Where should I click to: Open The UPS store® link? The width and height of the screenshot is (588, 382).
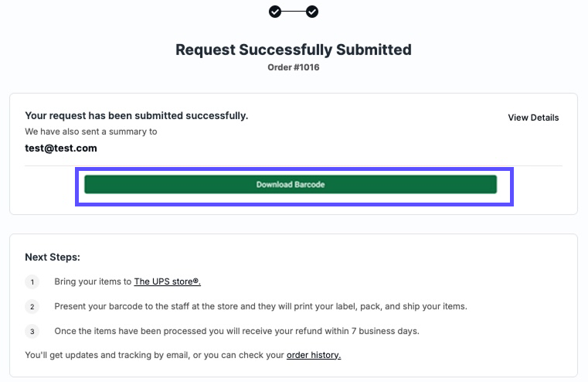point(168,281)
